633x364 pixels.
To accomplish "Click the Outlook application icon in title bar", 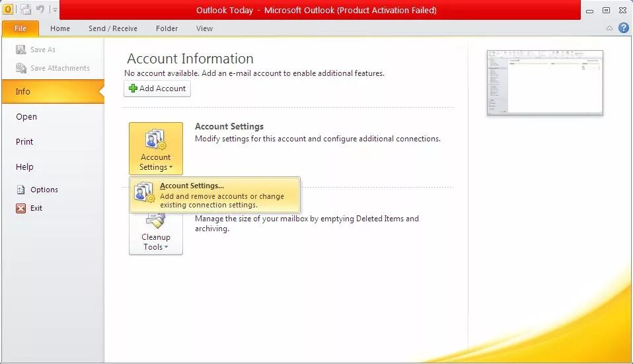I will (x=8, y=9).
